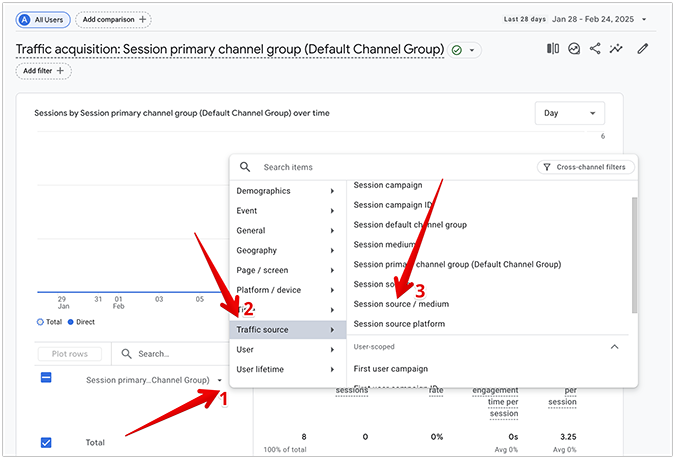The image size is (675, 459).
Task: Expand the User category
Action: pos(288,350)
